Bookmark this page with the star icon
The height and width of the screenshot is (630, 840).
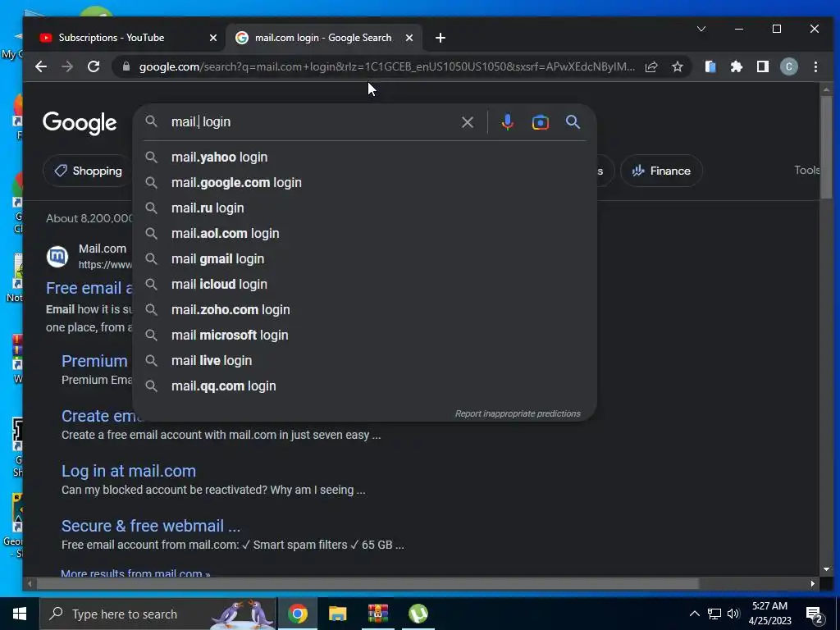click(x=678, y=67)
